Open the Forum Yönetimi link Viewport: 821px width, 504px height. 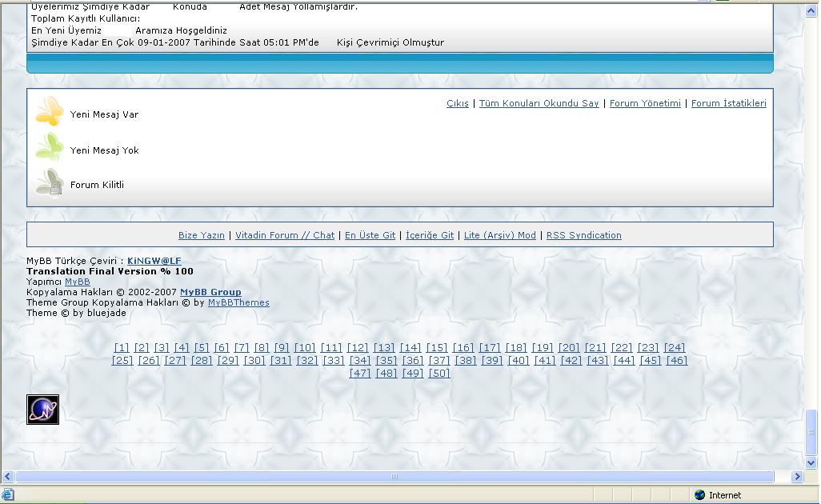[645, 103]
